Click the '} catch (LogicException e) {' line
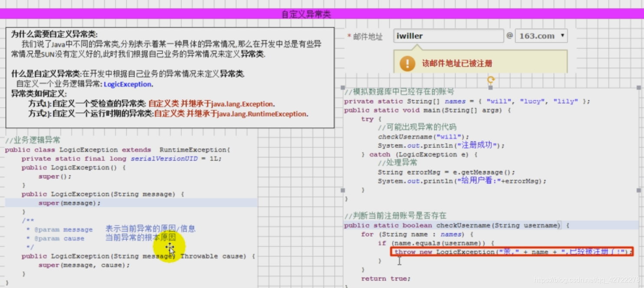644x288 pixels. pyautogui.click(x=419, y=154)
